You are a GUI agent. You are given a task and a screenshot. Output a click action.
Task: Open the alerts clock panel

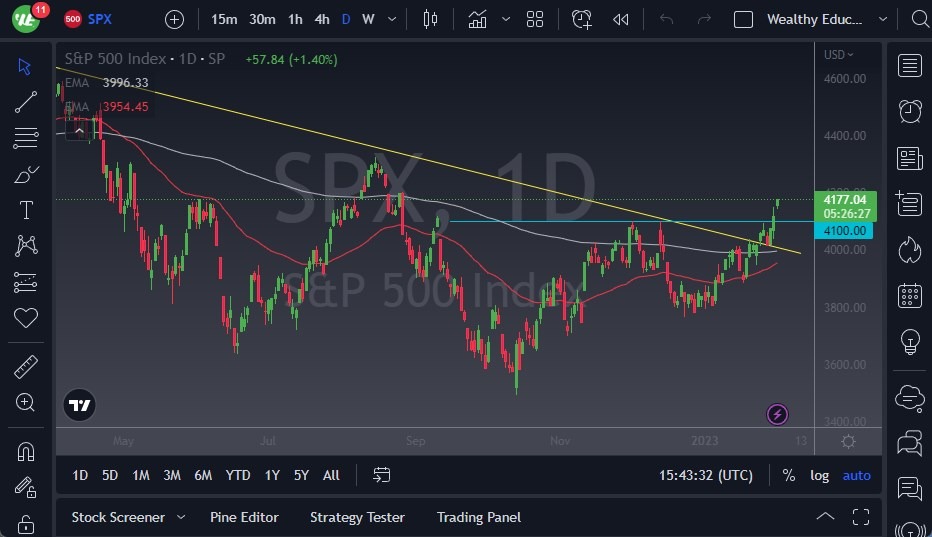click(909, 111)
